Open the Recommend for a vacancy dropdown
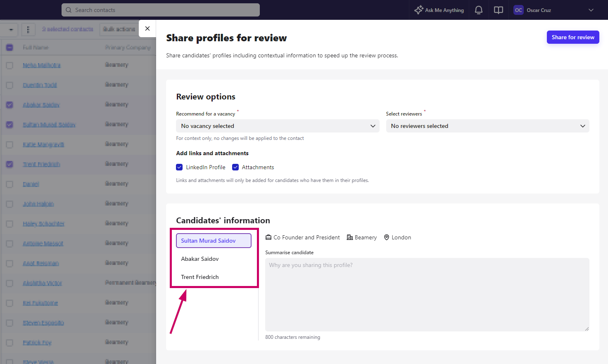The image size is (608, 364). [278, 126]
